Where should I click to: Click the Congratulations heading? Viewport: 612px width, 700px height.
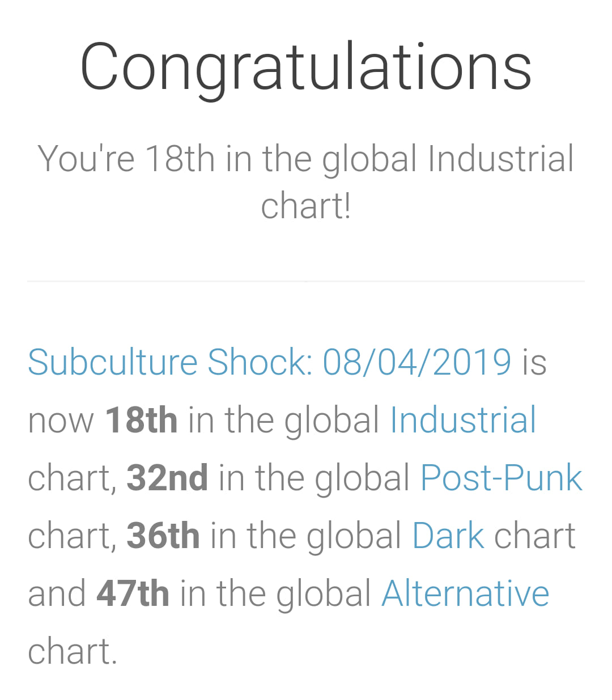coord(306,67)
